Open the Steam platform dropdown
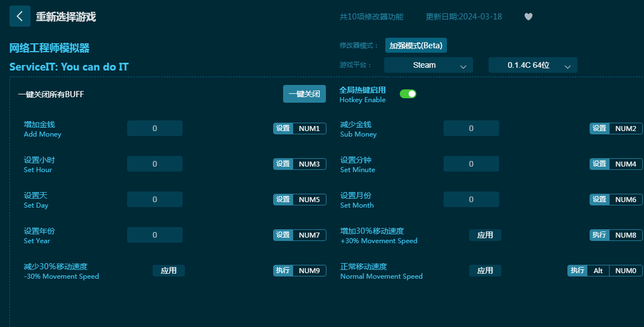This screenshot has width=644, height=327. tap(429, 65)
